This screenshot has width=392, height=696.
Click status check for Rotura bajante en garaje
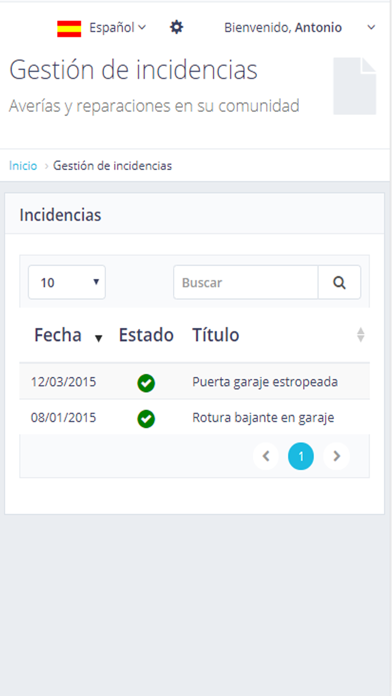pos(146,419)
